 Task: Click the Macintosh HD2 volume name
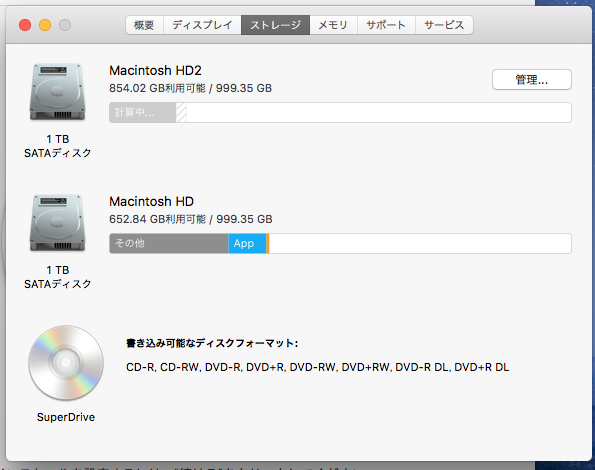[x=155, y=71]
